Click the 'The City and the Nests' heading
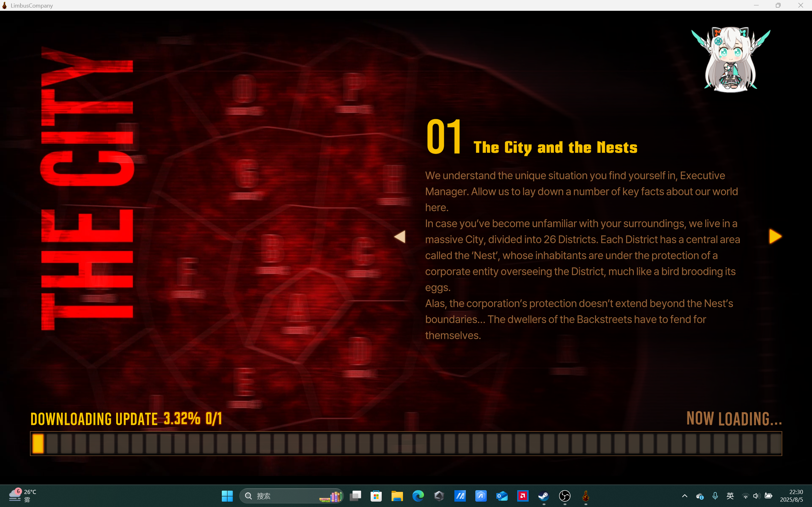 pyautogui.click(x=555, y=147)
